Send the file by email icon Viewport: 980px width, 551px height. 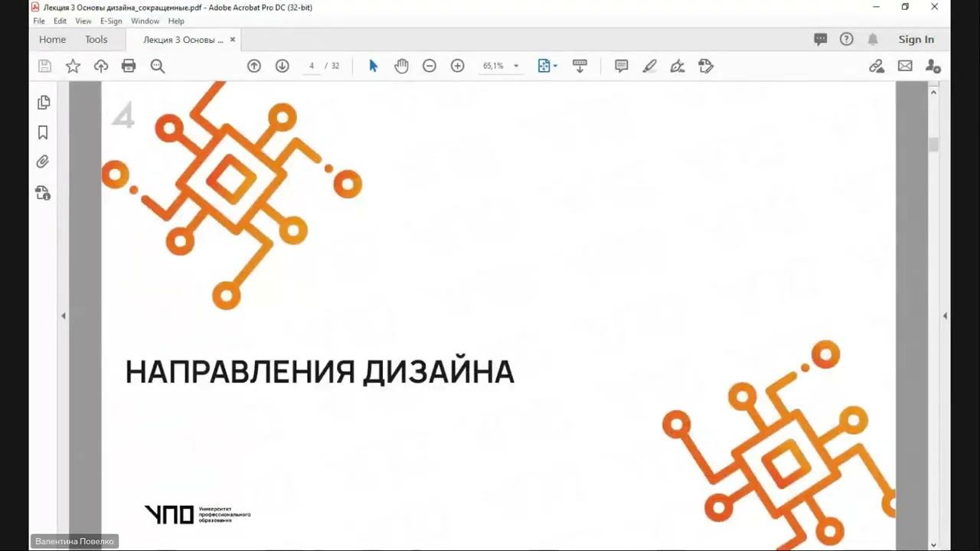(x=905, y=66)
